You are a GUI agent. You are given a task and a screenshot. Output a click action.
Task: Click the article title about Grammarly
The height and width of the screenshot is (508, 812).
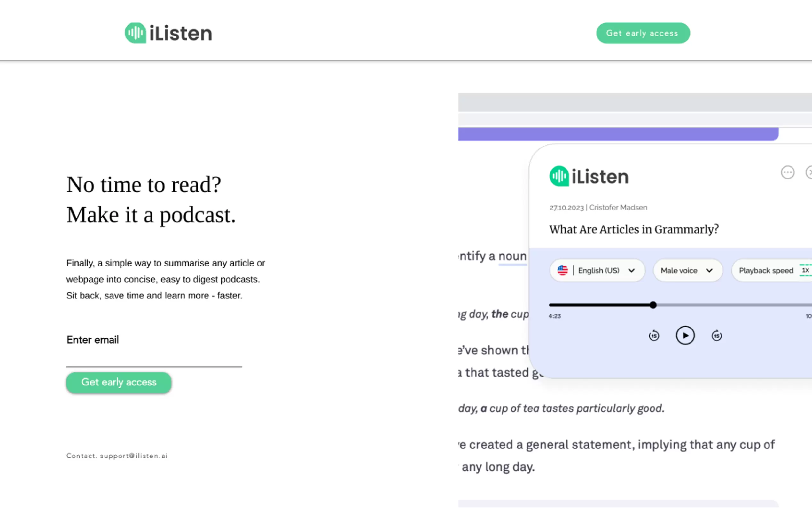point(634,229)
